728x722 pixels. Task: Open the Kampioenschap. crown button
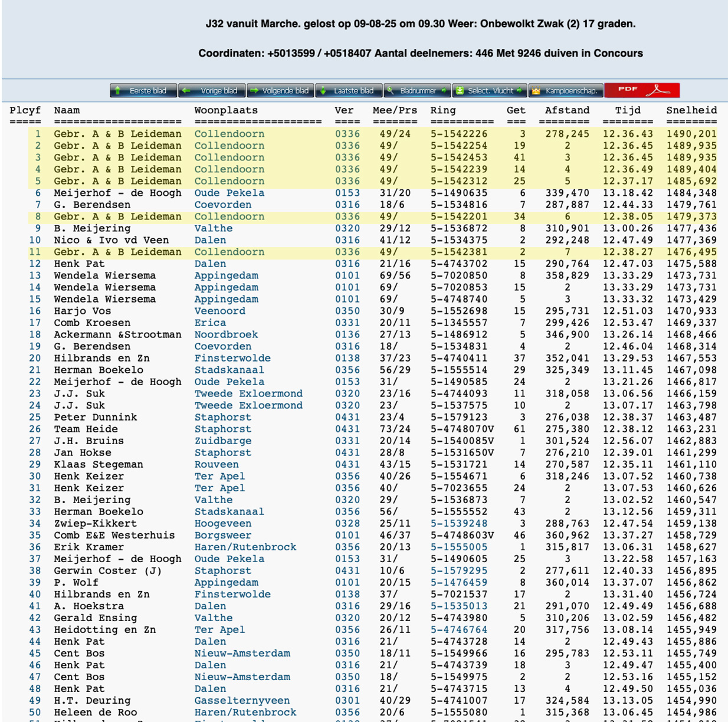(566, 90)
